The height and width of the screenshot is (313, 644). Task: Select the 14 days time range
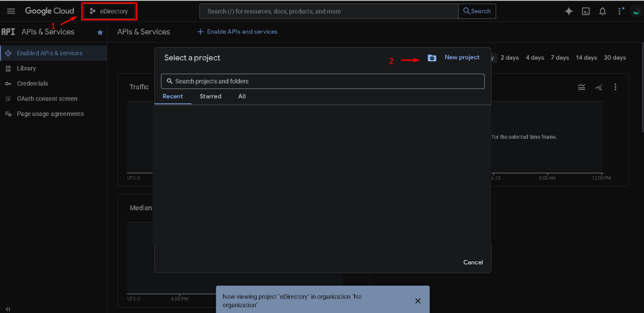click(x=586, y=57)
